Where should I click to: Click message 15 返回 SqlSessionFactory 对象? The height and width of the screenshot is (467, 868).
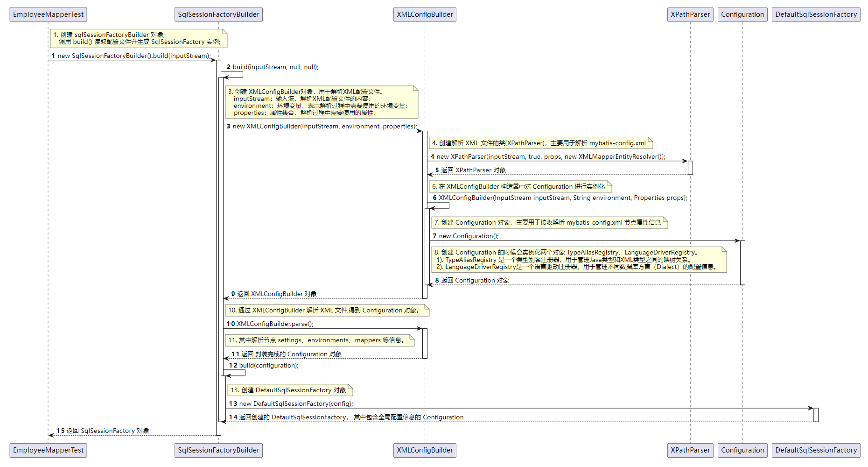coord(103,431)
